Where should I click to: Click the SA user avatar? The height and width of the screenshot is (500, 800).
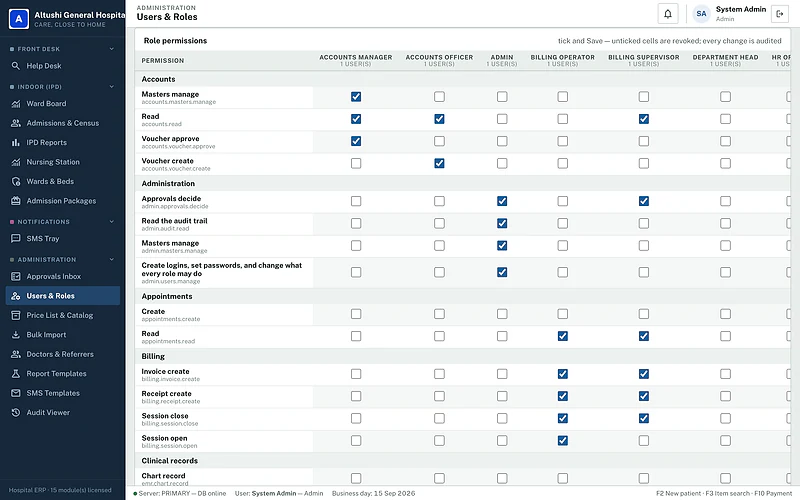(702, 14)
